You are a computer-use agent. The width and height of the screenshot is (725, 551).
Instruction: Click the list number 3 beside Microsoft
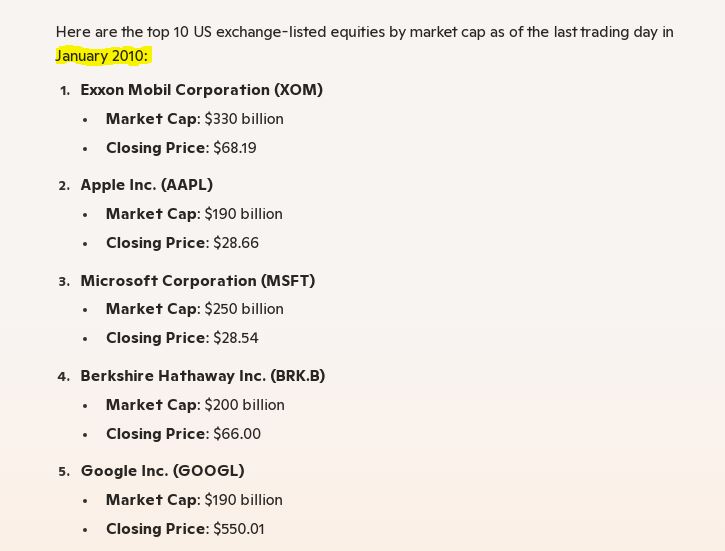(x=64, y=282)
